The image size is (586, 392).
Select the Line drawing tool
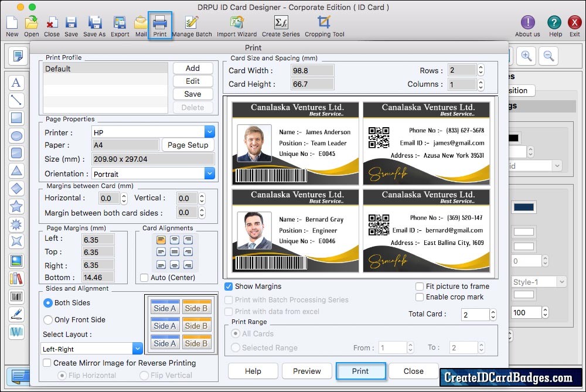pyautogui.click(x=16, y=100)
